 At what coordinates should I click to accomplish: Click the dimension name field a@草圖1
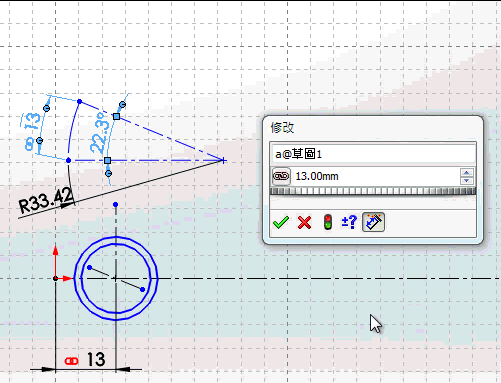[x=373, y=154]
